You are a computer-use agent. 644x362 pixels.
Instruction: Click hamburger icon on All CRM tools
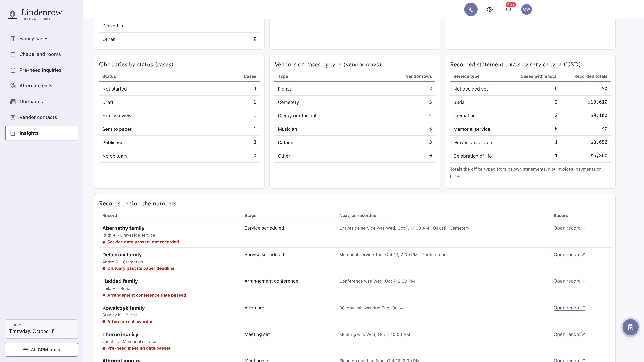[25, 349]
